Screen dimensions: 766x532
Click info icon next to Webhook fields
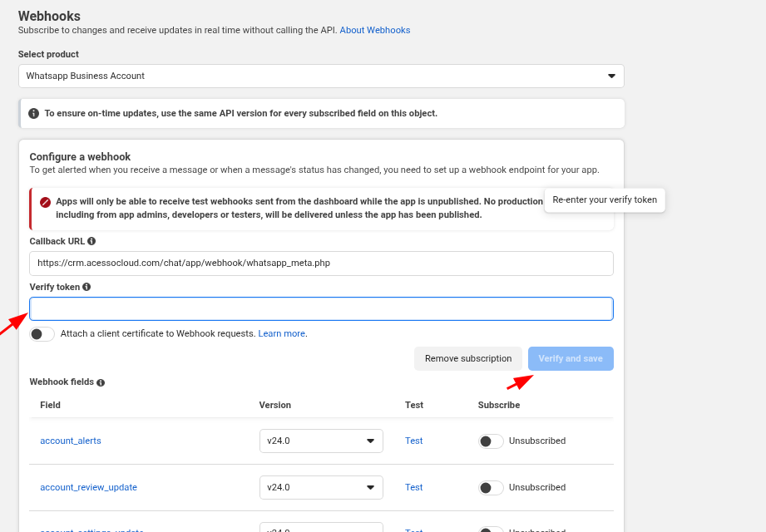pos(101,382)
